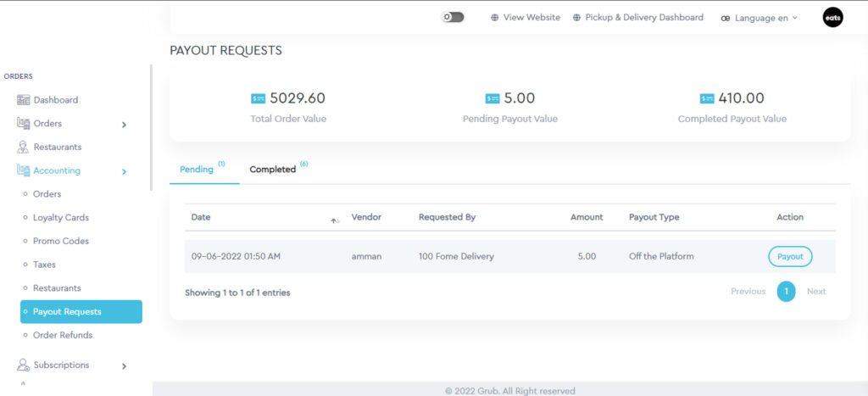The width and height of the screenshot is (868, 396).
Task: Open Promo Codes under Accounting
Action: click(60, 241)
